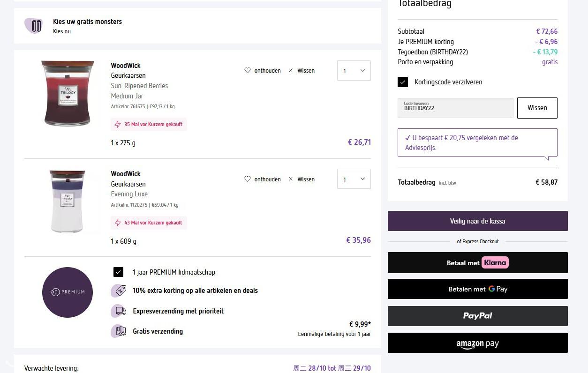Open quantity dropdown for Evening Luxe
Viewport: 588px width, 373px height.
click(354, 179)
